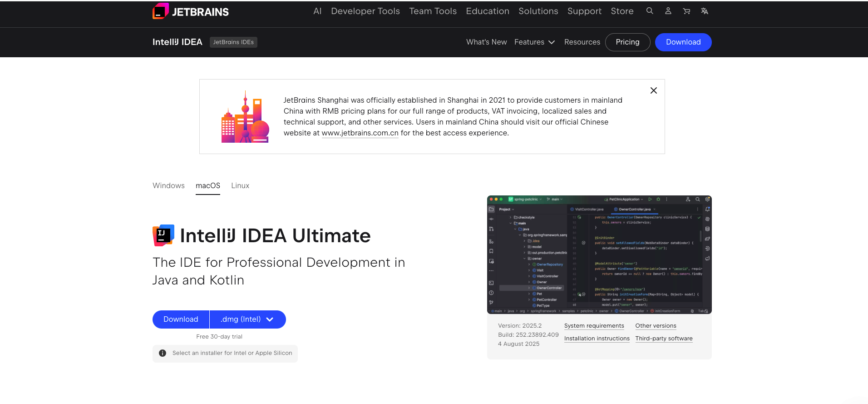Open the What's New page

coord(486,42)
